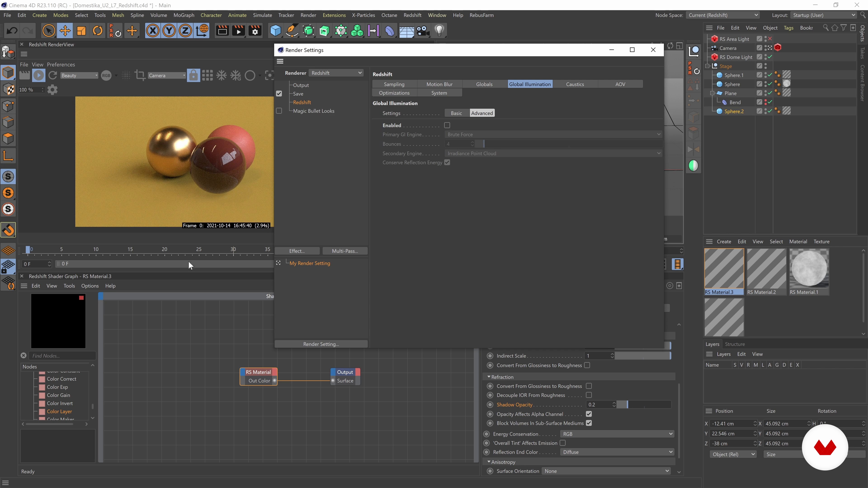Open the Node Space dropdown
Image resolution: width=868 pixels, height=488 pixels.
click(722, 15)
